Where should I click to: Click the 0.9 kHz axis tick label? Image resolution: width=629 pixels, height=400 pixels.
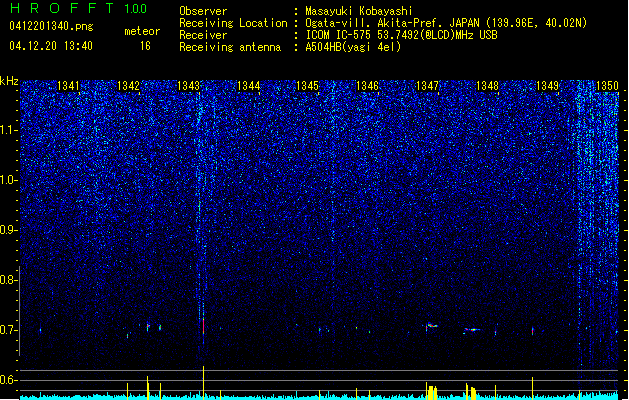pos(8,230)
